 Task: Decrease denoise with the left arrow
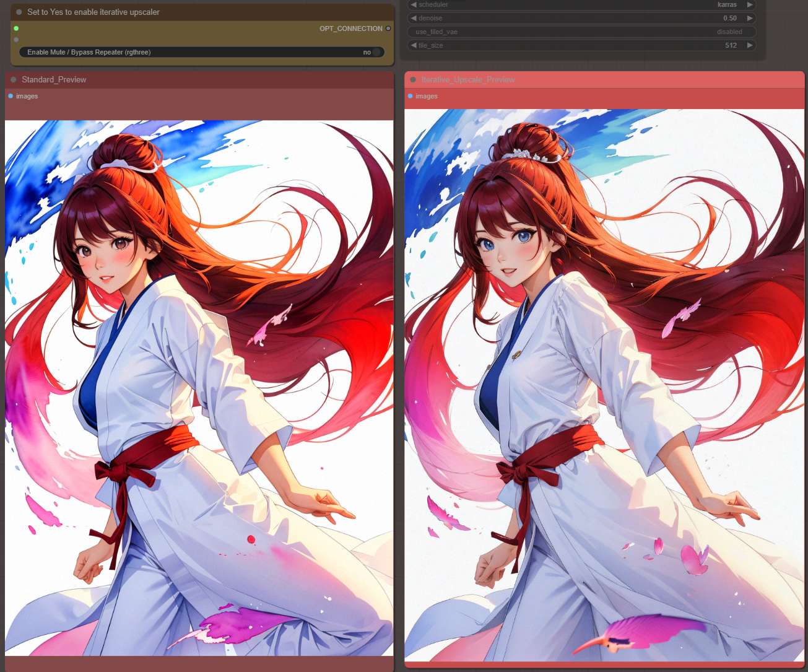coord(414,18)
